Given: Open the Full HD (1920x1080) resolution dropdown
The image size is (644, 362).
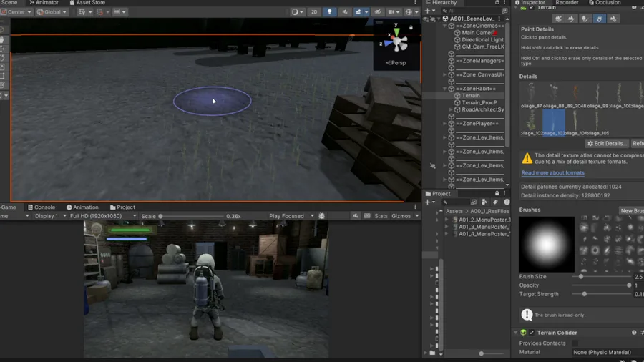Looking at the screenshot, I should (x=102, y=216).
